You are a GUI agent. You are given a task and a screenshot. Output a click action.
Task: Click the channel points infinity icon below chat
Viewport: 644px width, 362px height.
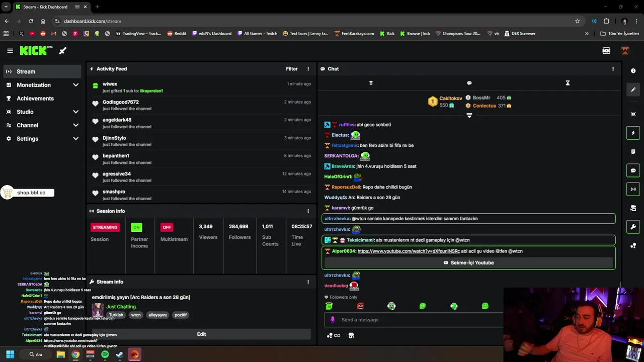334,335
